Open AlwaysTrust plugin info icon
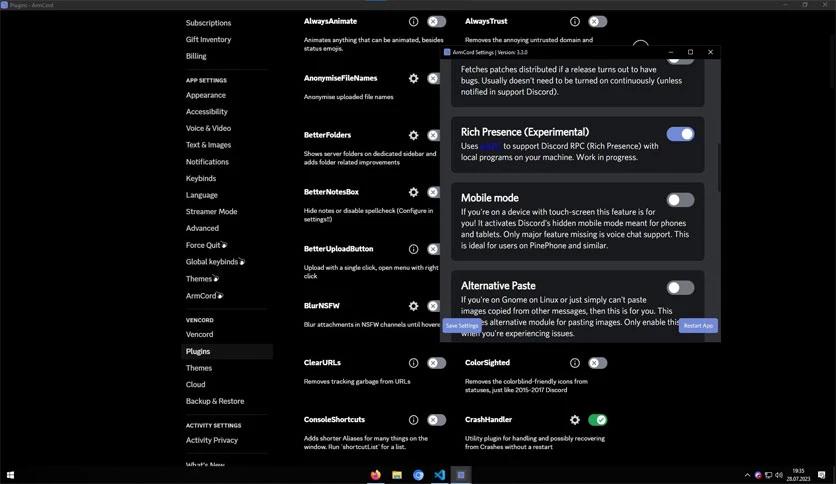This screenshot has width=836, height=484. pyautogui.click(x=574, y=21)
